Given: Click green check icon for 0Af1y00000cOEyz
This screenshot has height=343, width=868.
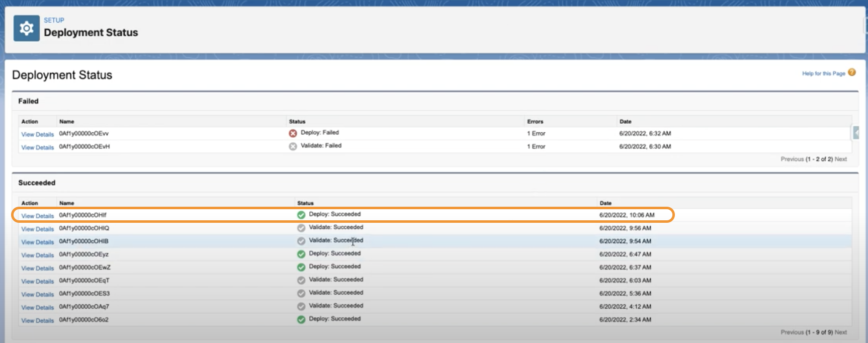Looking at the screenshot, I should click(301, 254).
